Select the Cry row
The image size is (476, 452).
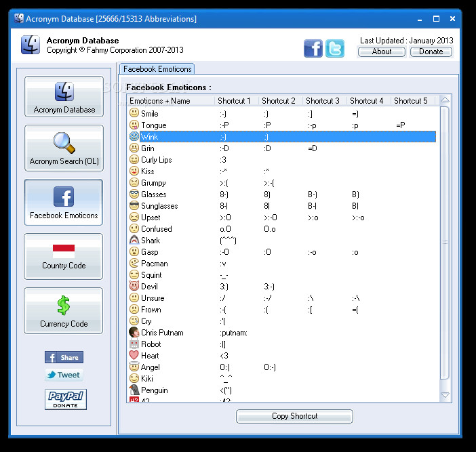tap(282, 321)
